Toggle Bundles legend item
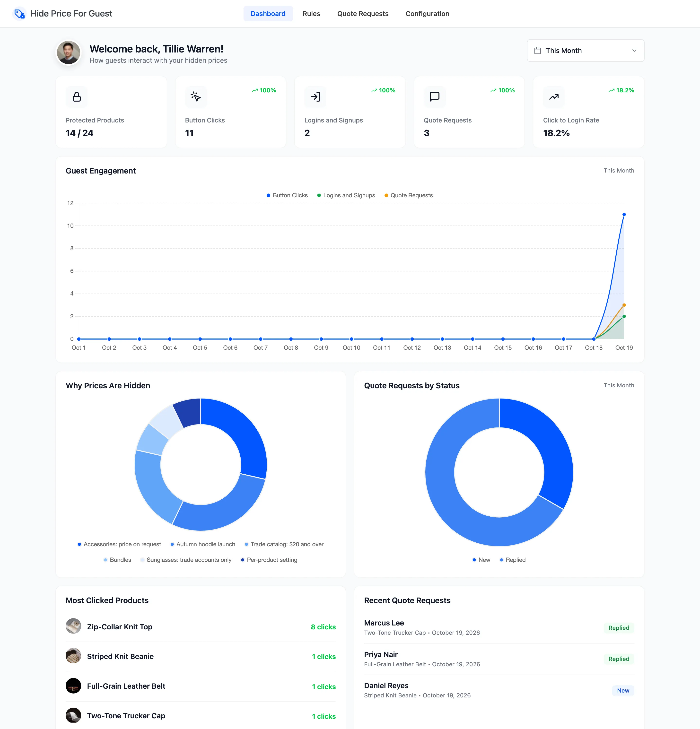 117,560
